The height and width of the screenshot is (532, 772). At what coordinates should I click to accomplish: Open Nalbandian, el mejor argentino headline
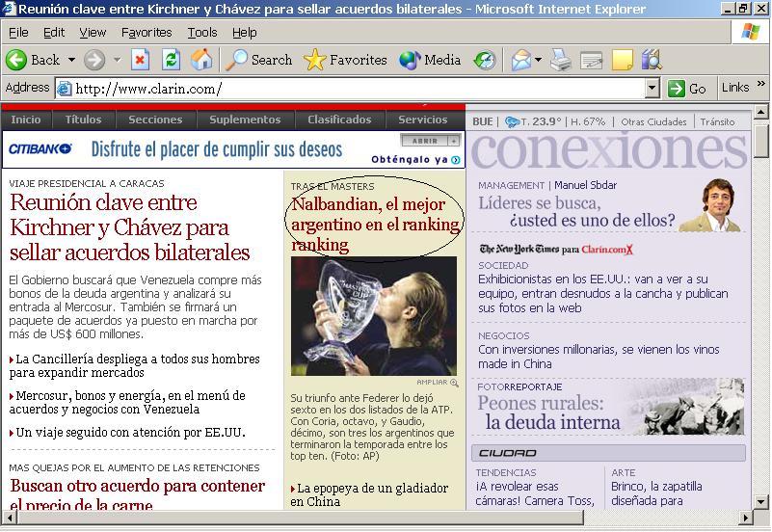click(375, 225)
